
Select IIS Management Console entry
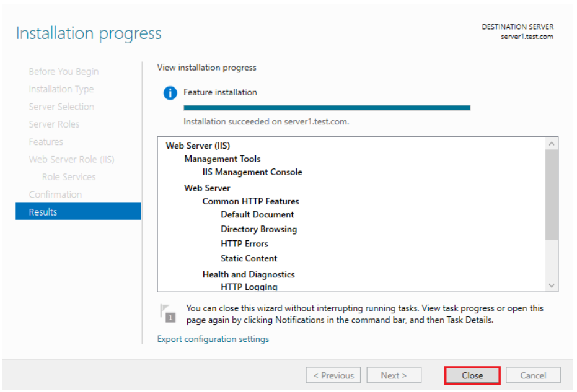pyautogui.click(x=252, y=172)
